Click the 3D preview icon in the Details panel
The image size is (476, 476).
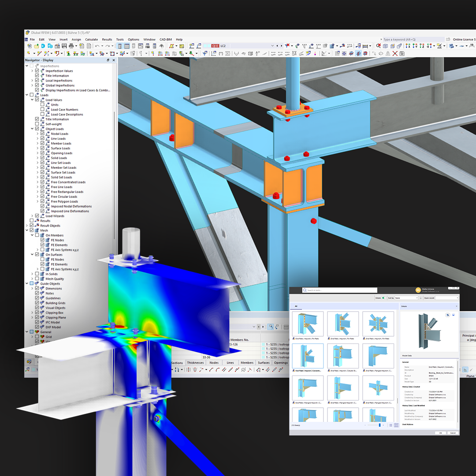[447, 315]
